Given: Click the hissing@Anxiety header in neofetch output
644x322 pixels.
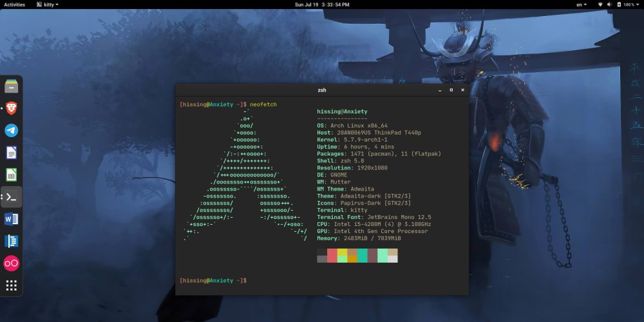Looking at the screenshot, I should (342, 111).
